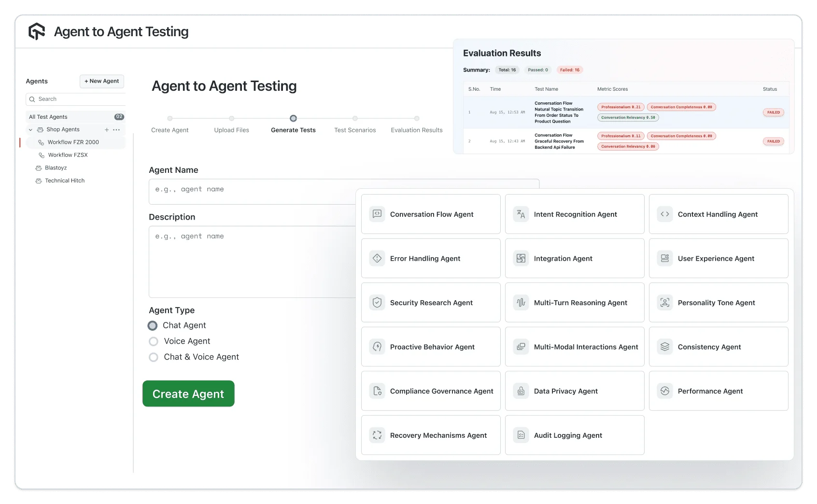
Task: Click the Data Privacy Agent lock icon
Action: [x=521, y=391]
